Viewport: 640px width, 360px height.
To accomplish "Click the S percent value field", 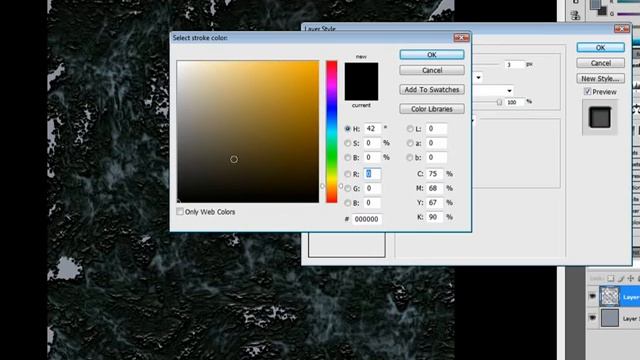I will click(x=372, y=143).
